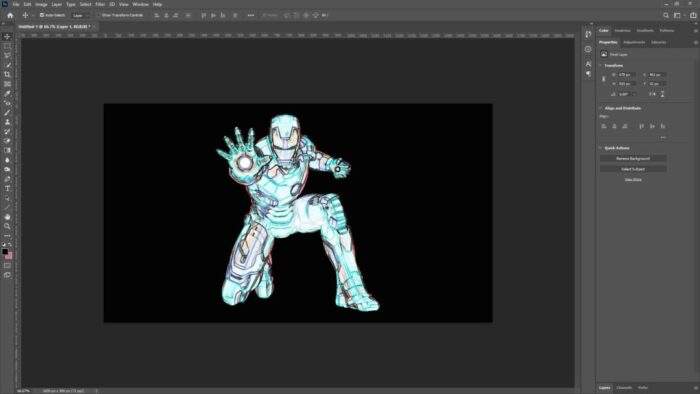Select the Zoom tool in toolbar
700x394 pixels.
click(7, 226)
